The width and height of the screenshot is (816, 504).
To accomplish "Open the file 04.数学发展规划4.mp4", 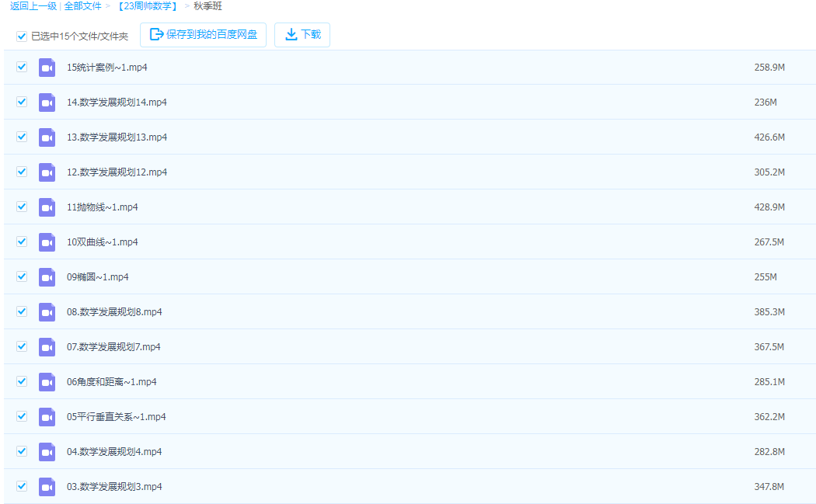I will pos(114,452).
